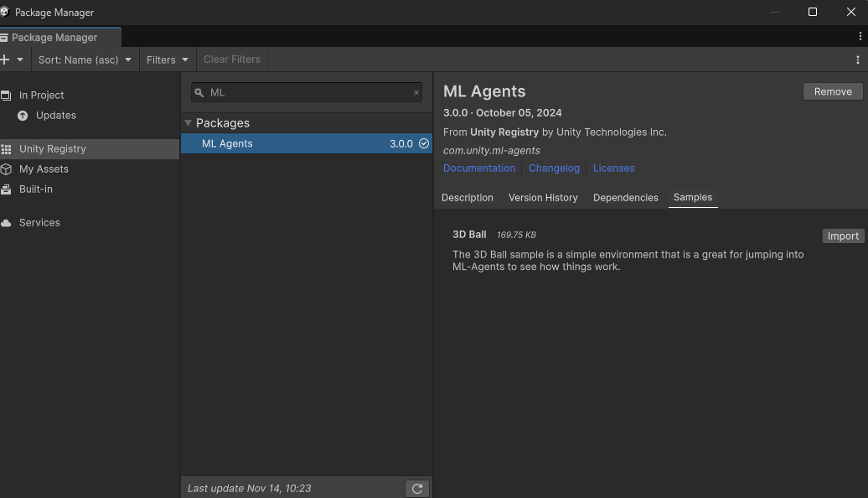Image resolution: width=868 pixels, height=498 pixels.
Task: Maximize the Package Manager window
Action: click(x=813, y=12)
